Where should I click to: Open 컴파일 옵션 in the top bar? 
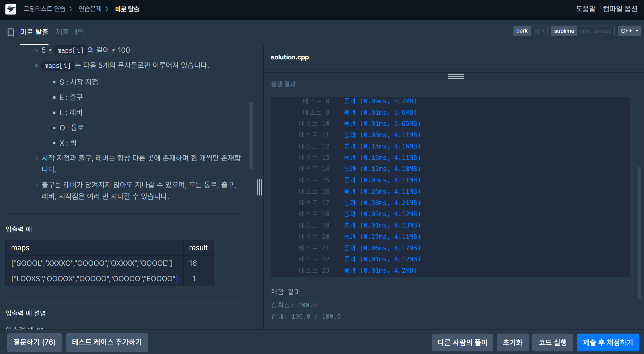(x=620, y=9)
